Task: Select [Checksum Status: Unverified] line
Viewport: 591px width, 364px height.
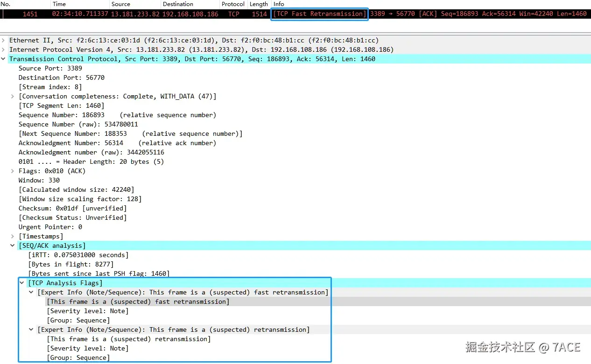Action: pos(73,218)
